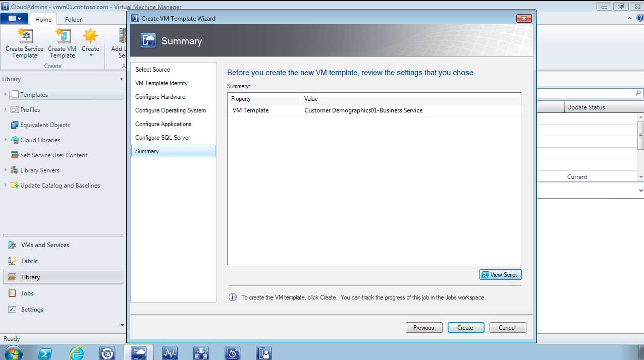
Task: Collapse the Library pane with its arrow
Action: 121,79
